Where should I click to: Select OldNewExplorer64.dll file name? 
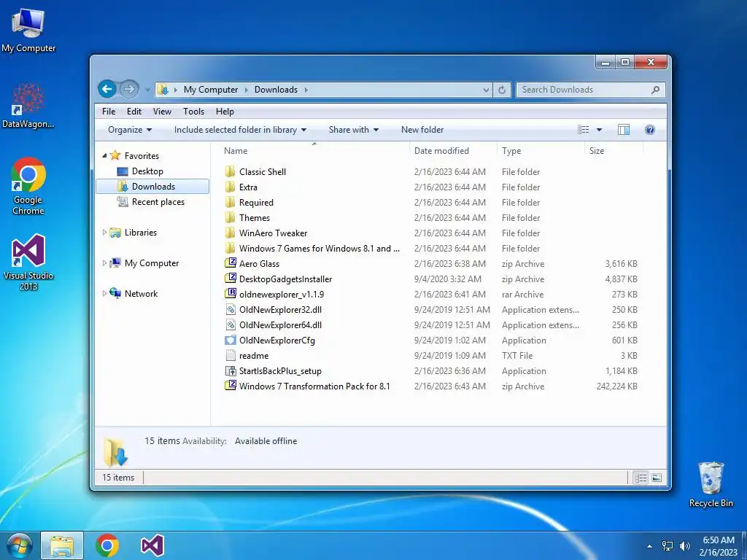coord(280,324)
